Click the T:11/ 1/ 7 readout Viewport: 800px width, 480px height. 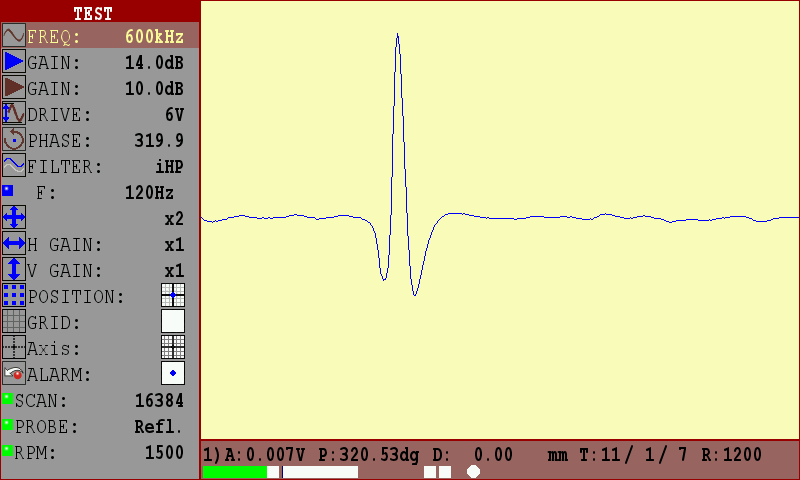[x=633, y=454]
